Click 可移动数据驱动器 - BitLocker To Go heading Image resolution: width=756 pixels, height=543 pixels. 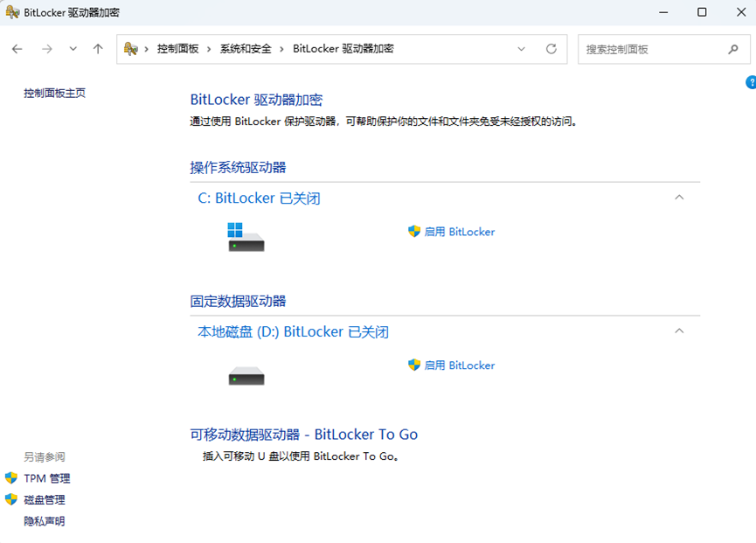[304, 435]
